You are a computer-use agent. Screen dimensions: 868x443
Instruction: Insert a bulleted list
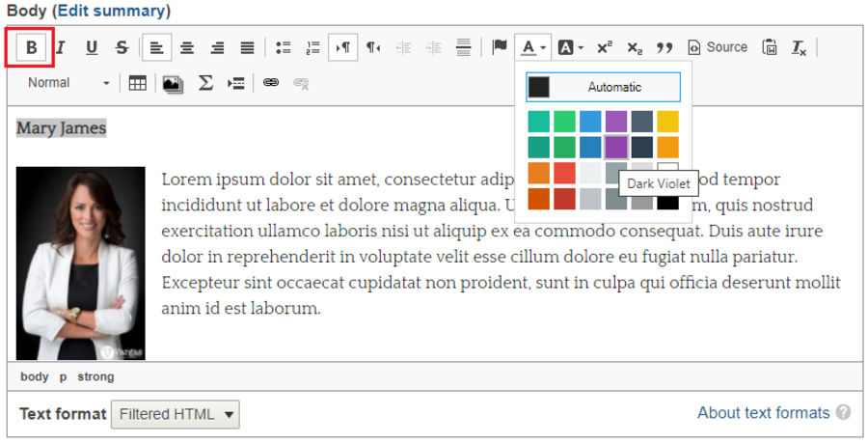click(283, 47)
